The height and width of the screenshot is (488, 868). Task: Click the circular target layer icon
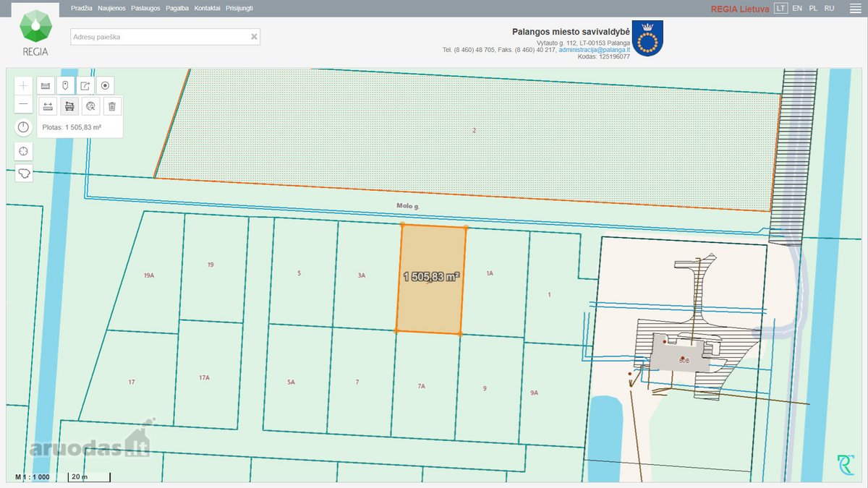106,85
